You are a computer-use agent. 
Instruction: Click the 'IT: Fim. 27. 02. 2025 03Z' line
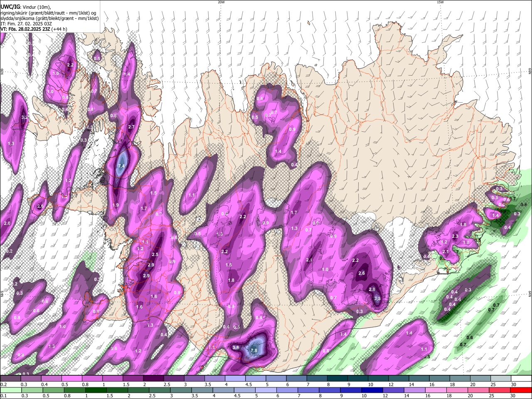click(26, 24)
